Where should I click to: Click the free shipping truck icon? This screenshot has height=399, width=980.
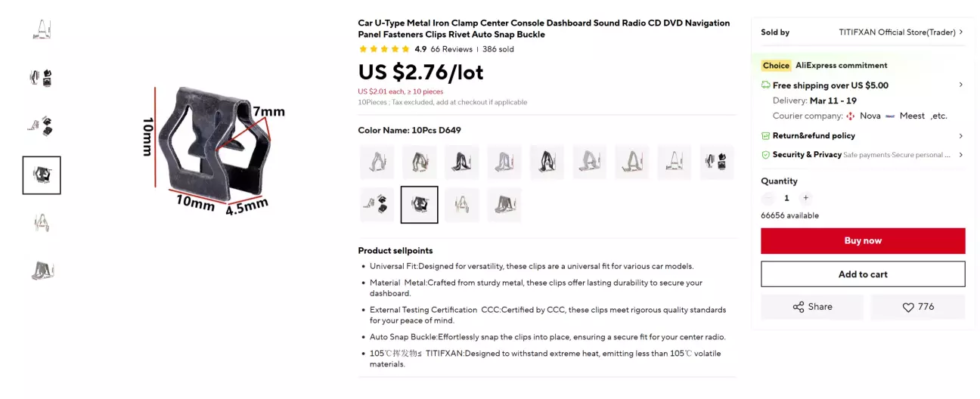(766, 85)
